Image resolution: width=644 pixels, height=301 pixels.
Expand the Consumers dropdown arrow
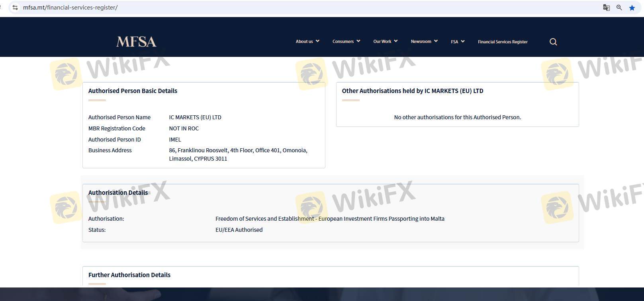click(x=358, y=41)
